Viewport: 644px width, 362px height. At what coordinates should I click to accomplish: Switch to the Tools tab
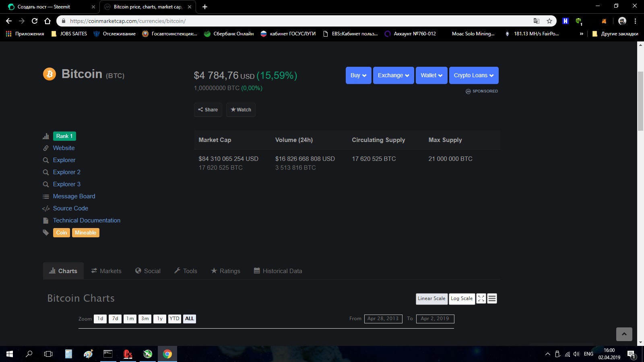(x=186, y=271)
